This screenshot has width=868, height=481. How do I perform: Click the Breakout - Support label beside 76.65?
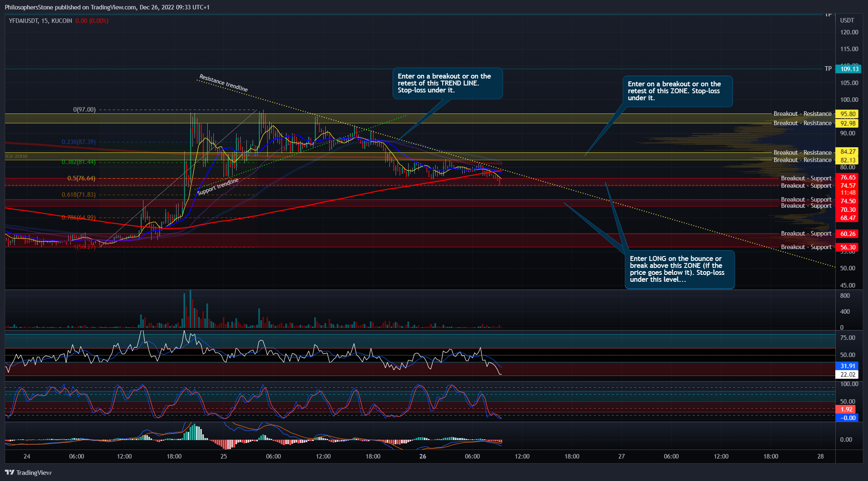pos(806,178)
